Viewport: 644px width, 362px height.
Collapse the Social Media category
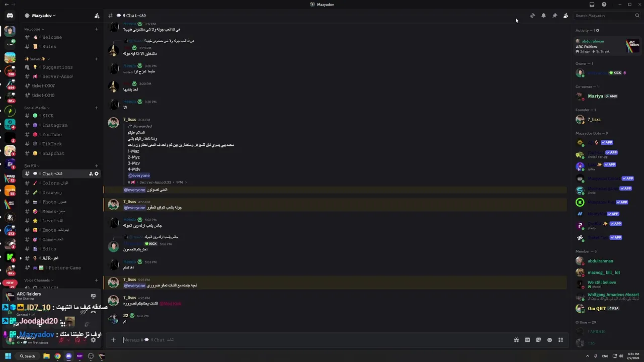pyautogui.click(x=36, y=108)
